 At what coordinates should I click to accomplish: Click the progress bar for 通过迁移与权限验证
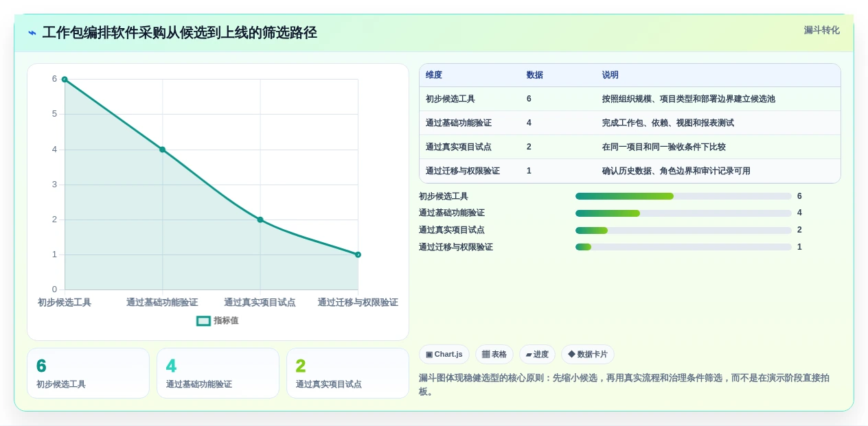click(683, 247)
